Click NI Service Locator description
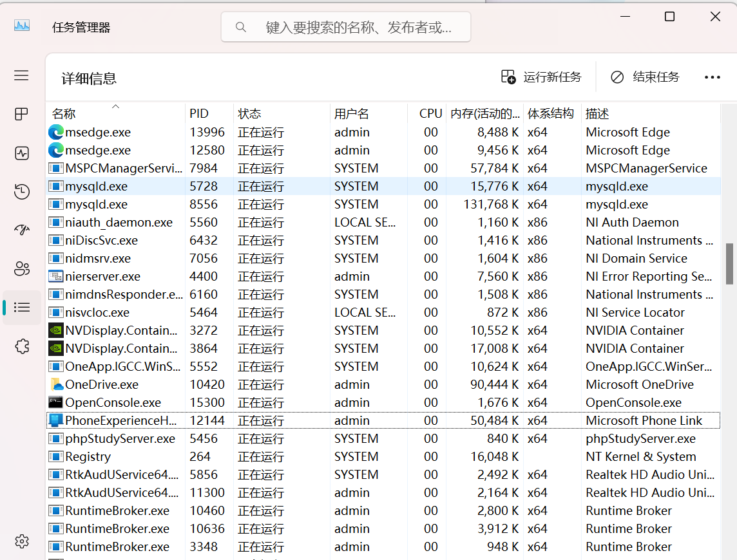This screenshot has width=737, height=560. pos(635,312)
